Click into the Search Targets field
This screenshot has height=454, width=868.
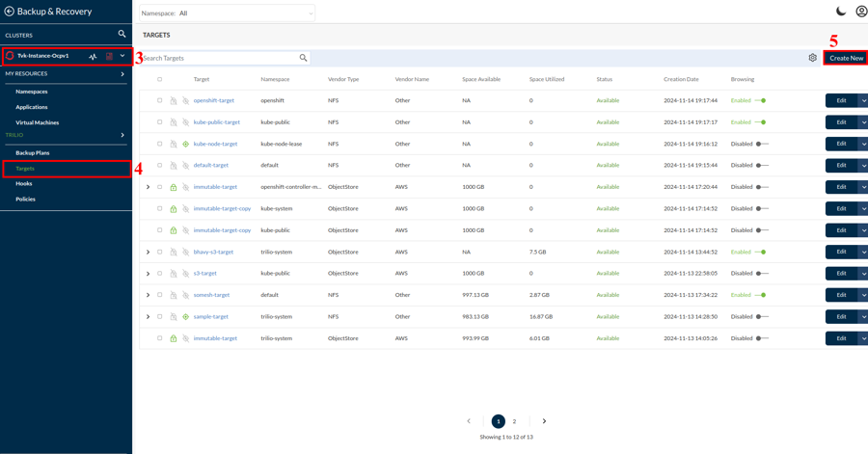tap(220, 58)
